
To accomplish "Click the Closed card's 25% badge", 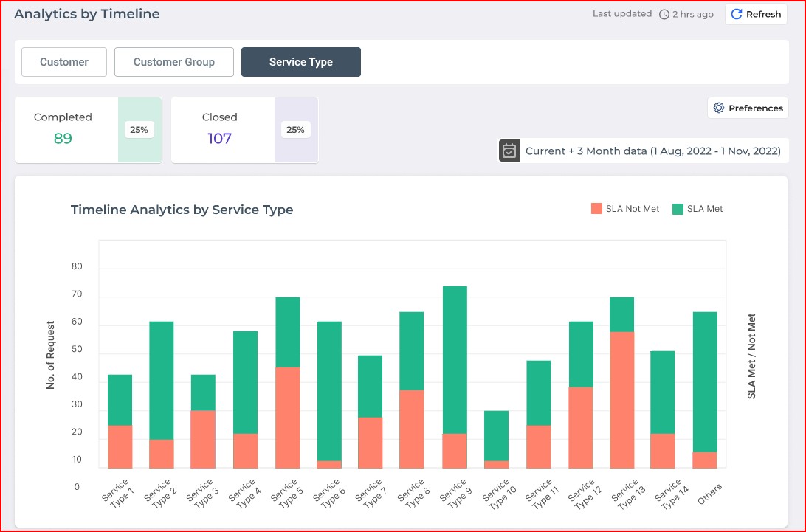I will pos(295,130).
